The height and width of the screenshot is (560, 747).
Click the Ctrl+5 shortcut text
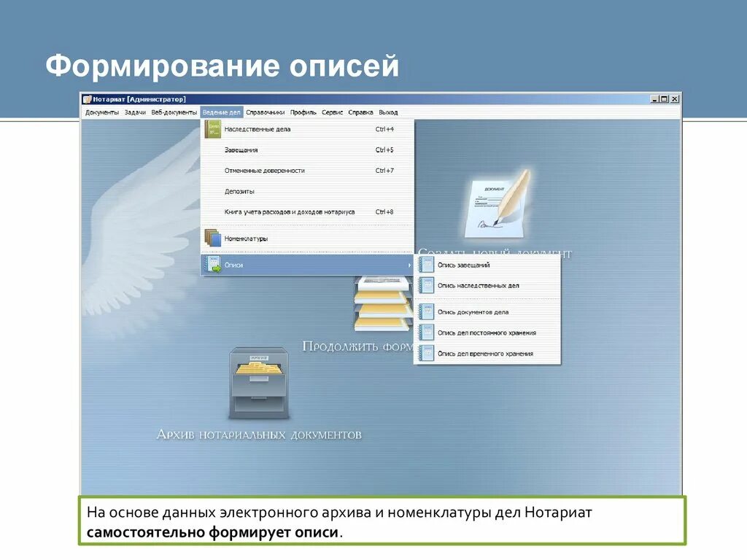(x=384, y=150)
